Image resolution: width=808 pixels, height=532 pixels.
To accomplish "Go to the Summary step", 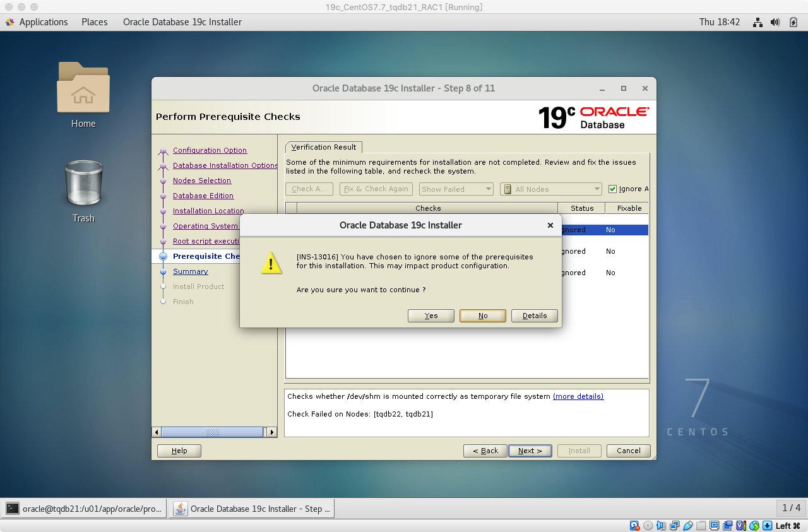I will [x=190, y=271].
